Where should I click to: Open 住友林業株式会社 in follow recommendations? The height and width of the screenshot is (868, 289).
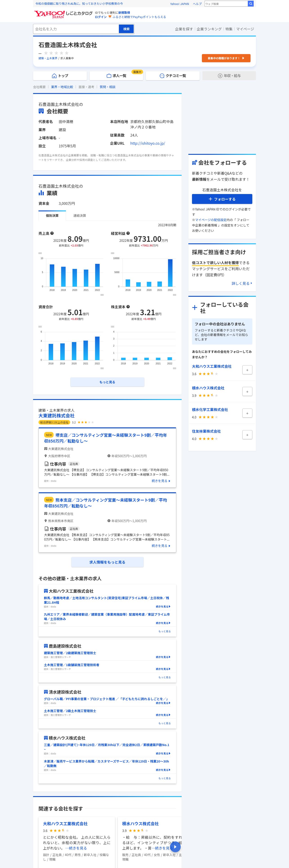[206, 431]
